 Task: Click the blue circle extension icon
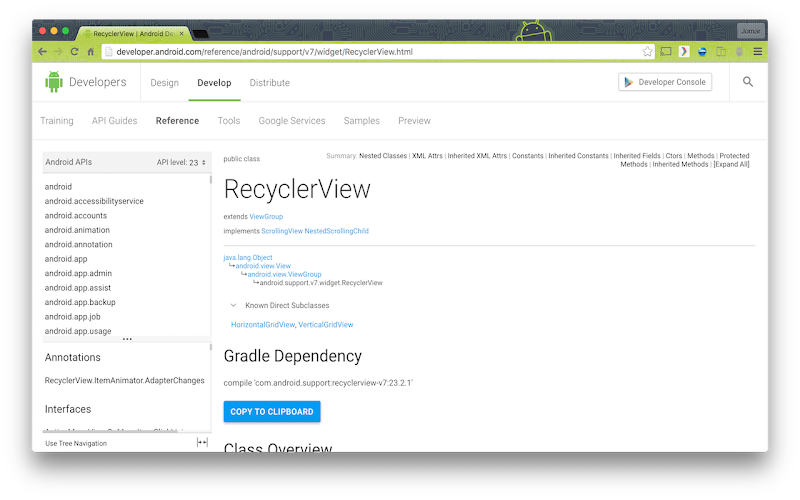703,52
